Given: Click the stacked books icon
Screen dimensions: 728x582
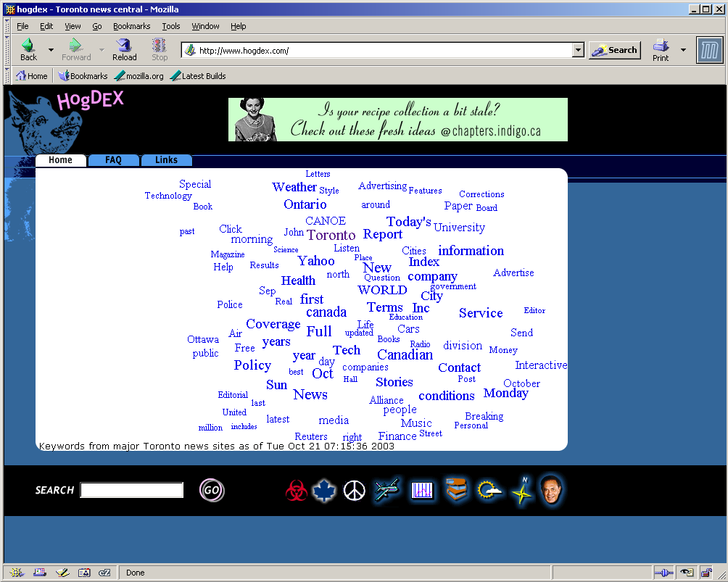Looking at the screenshot, I should coord(456,491).
